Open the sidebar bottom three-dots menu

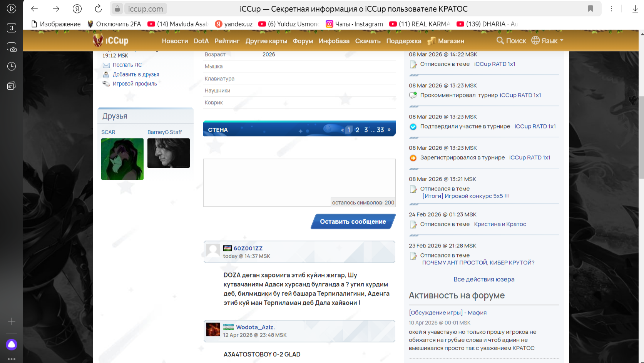12,359
